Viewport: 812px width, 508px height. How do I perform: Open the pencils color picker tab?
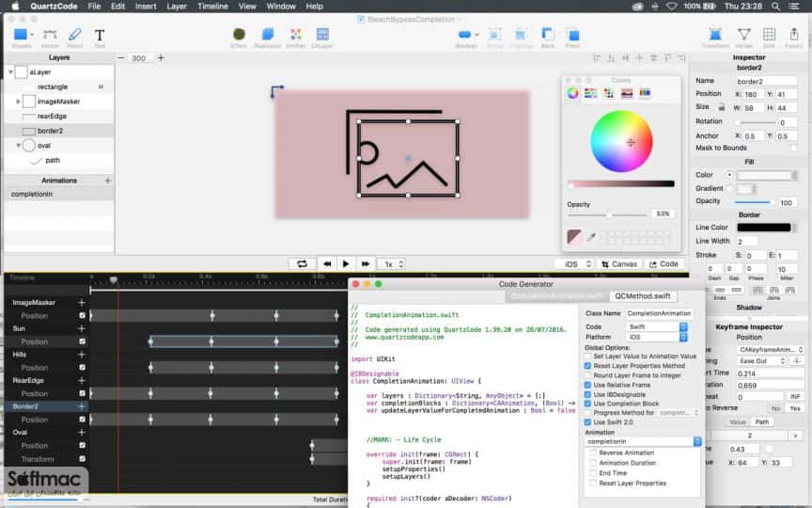point(645,93)
